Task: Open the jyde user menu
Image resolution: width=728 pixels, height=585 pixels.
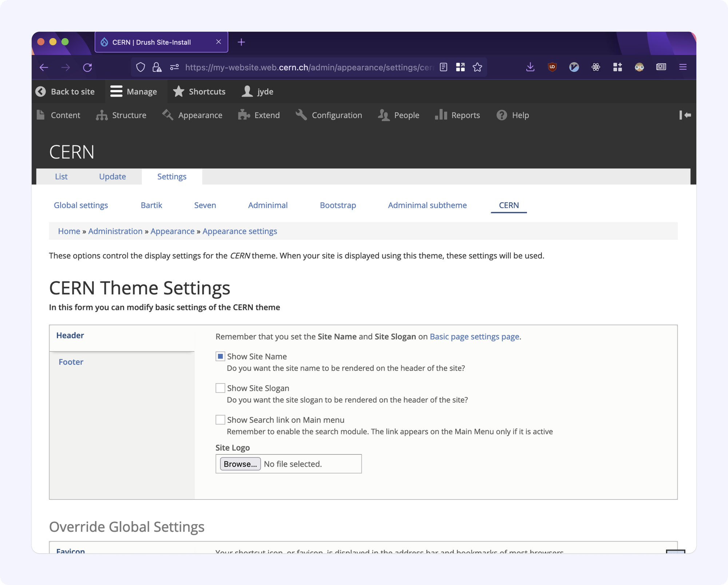Action: (x=258, y=91)
